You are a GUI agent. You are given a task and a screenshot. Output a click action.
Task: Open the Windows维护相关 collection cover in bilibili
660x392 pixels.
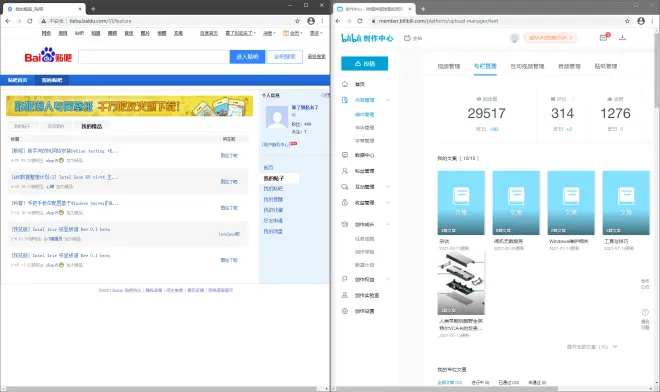coord(571,203)
